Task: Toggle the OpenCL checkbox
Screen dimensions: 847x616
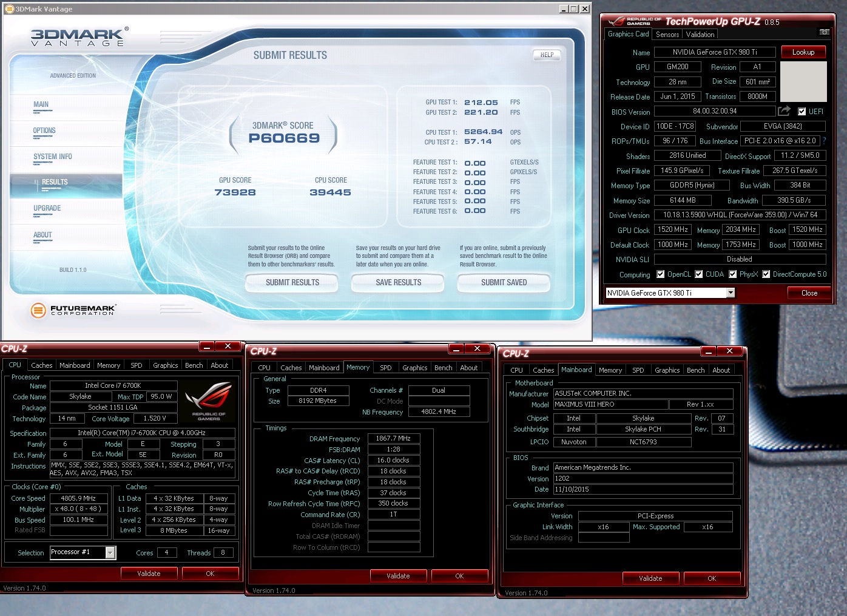Action: pos(661,274)
